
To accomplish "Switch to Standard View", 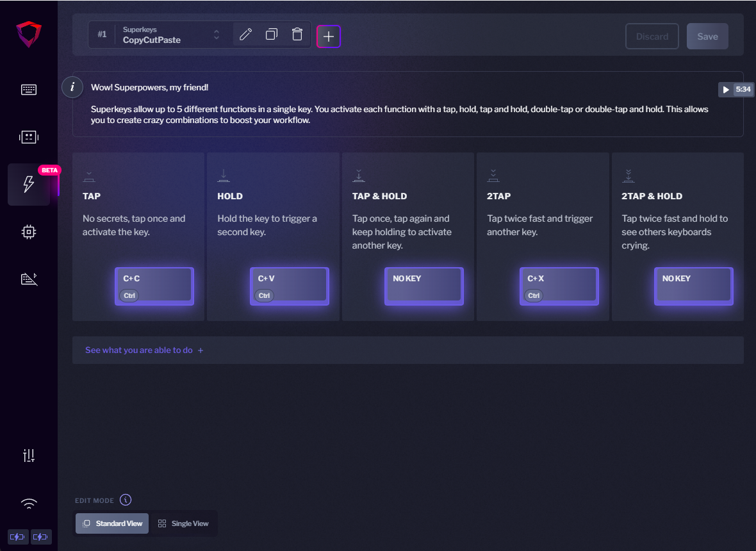I will point(112,523).
